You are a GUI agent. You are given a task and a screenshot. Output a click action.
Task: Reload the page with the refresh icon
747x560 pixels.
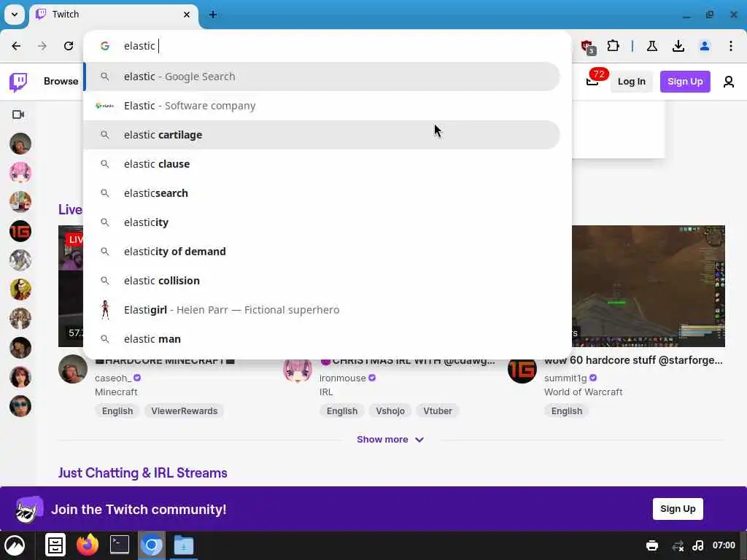(x=69, y=46)
